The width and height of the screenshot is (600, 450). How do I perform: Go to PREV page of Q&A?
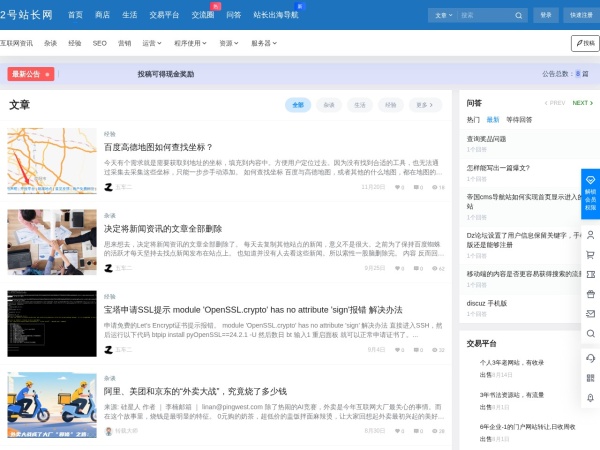tap(555, 103)
